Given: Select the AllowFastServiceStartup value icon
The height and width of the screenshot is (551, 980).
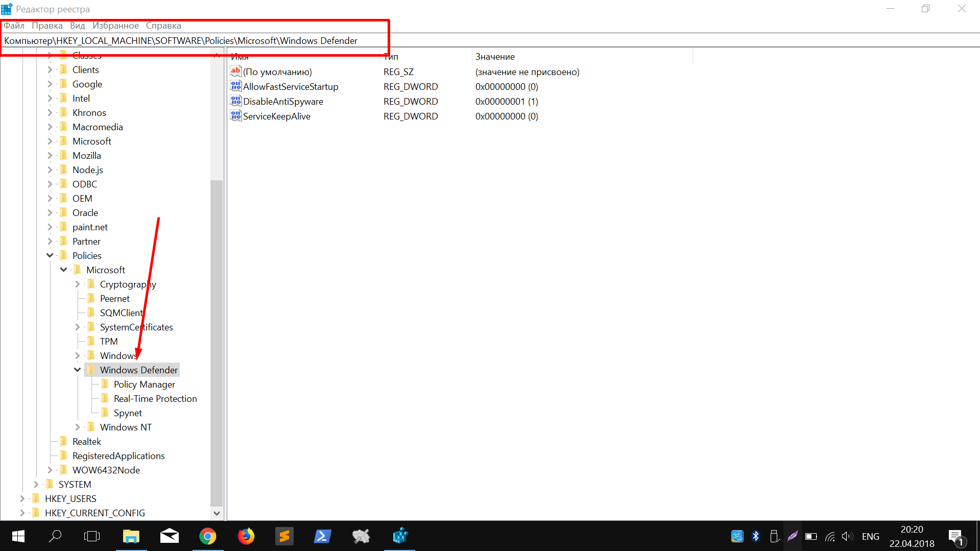Looking at the screenshot, I should (x=235, y=86).
